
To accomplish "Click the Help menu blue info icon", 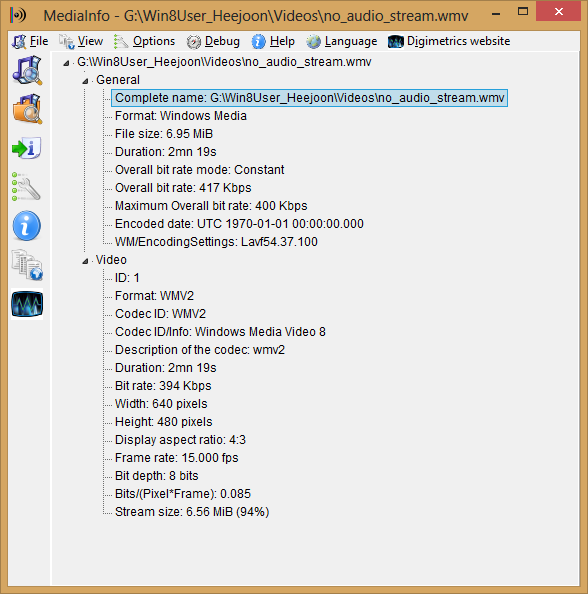I will [258, 41].
